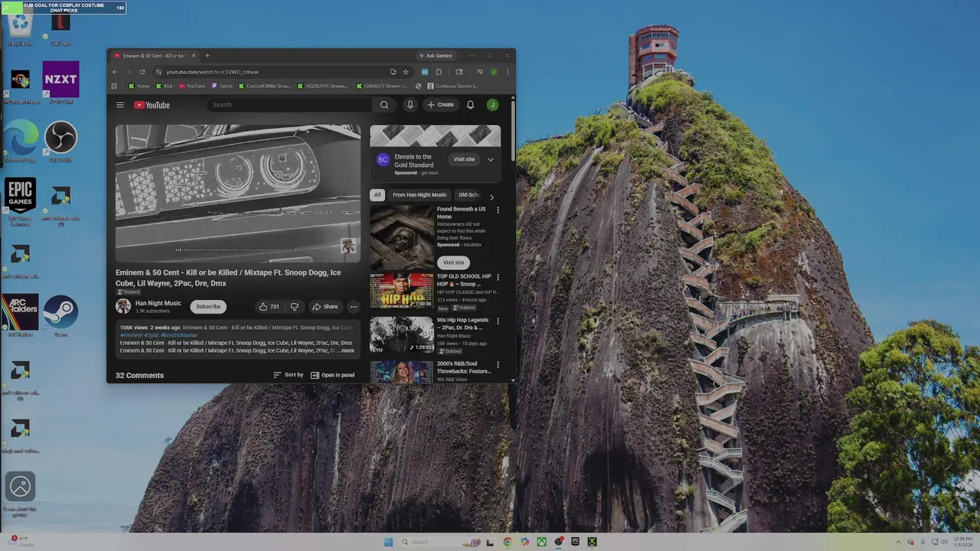Open Kick bookmark in bookmarks bar
980x551 pixels.
point(164,86)
